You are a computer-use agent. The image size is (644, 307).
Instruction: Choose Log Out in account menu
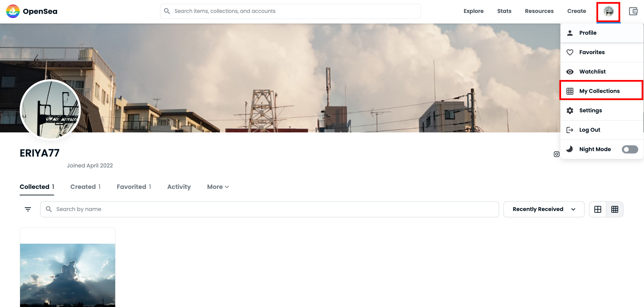click(602, 130)
